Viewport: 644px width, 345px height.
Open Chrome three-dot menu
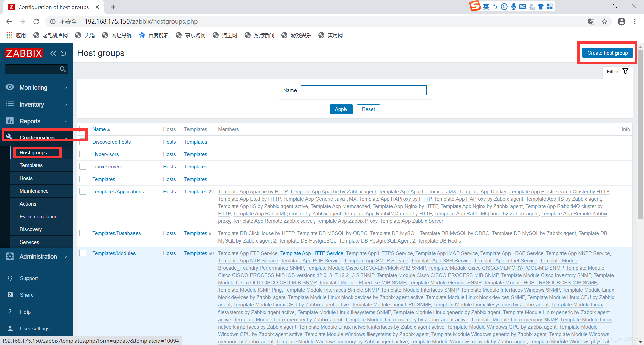pyautogui.click(x=635, y=22)
